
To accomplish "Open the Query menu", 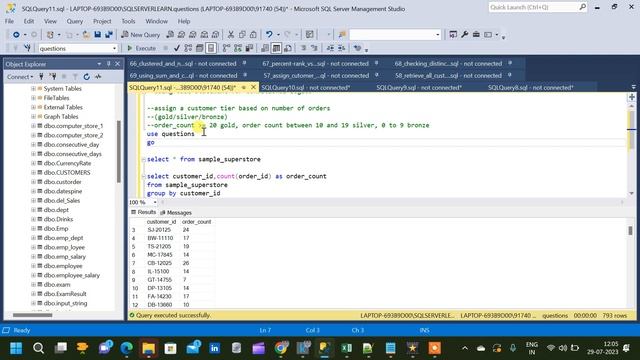I will tap(75, 21).
